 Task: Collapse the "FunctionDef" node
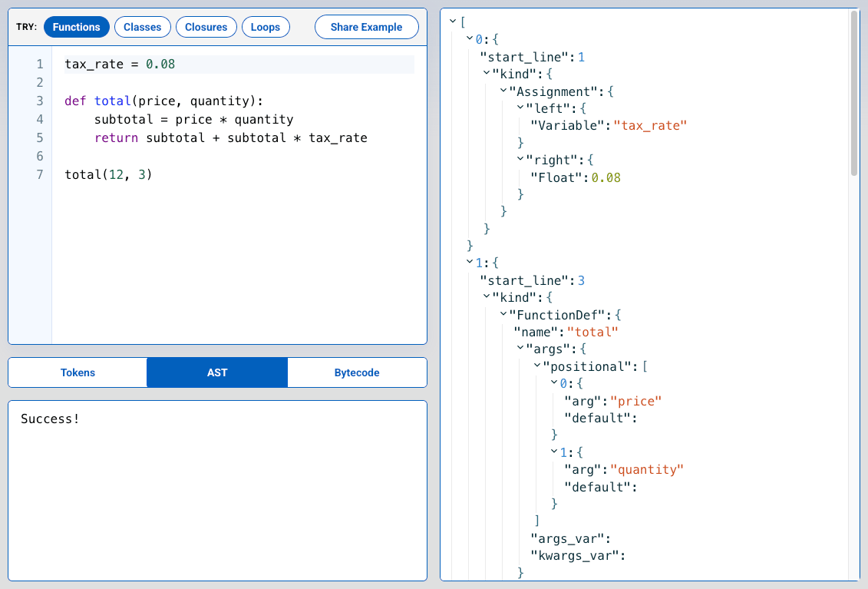503,313
